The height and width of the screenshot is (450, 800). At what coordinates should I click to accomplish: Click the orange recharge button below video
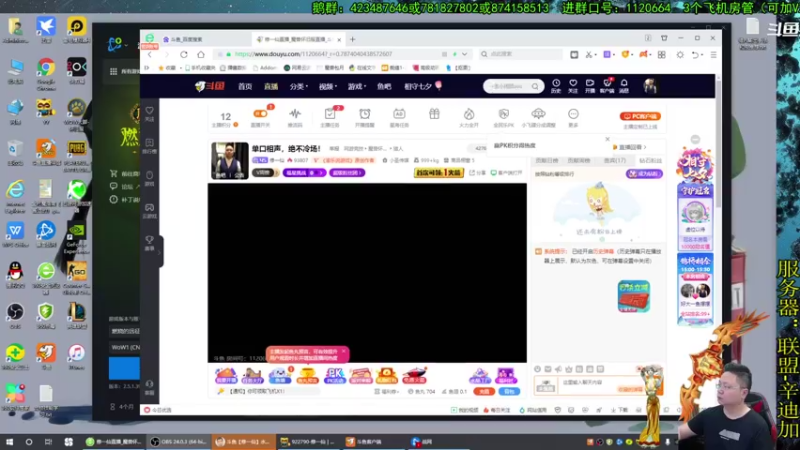(484, 391)
